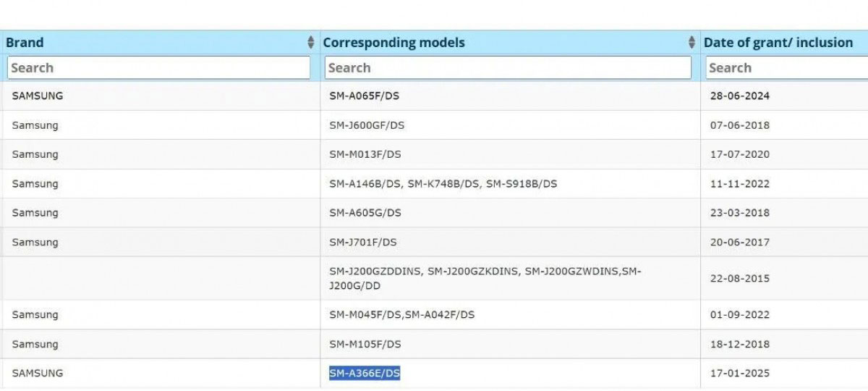The image size is (868, 391).
Task: Click the SM-A146B/DS, SM-K748B/DS, SM-S918B/DS cell
Action: pos(443,184)
